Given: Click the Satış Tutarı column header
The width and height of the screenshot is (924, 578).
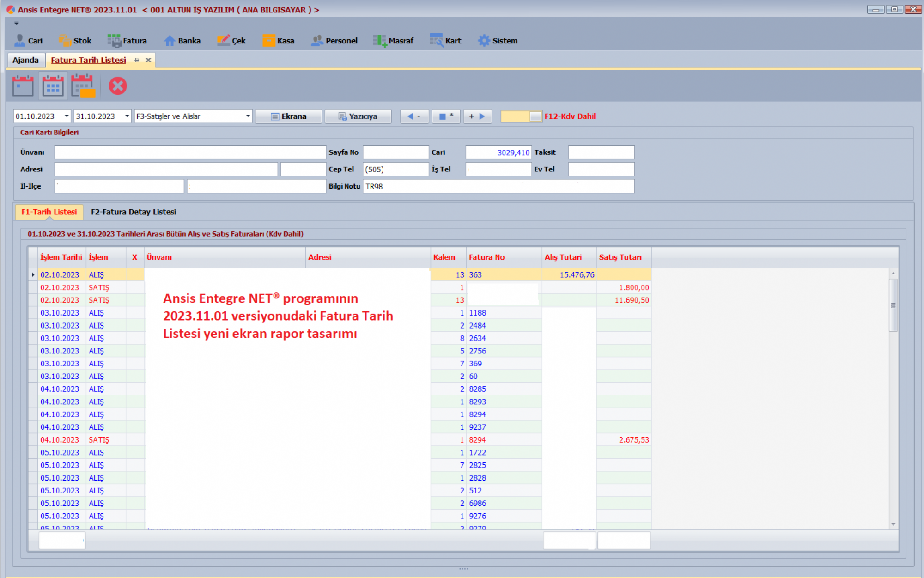Looking at the screenshot, I should [x=624, y=257].
